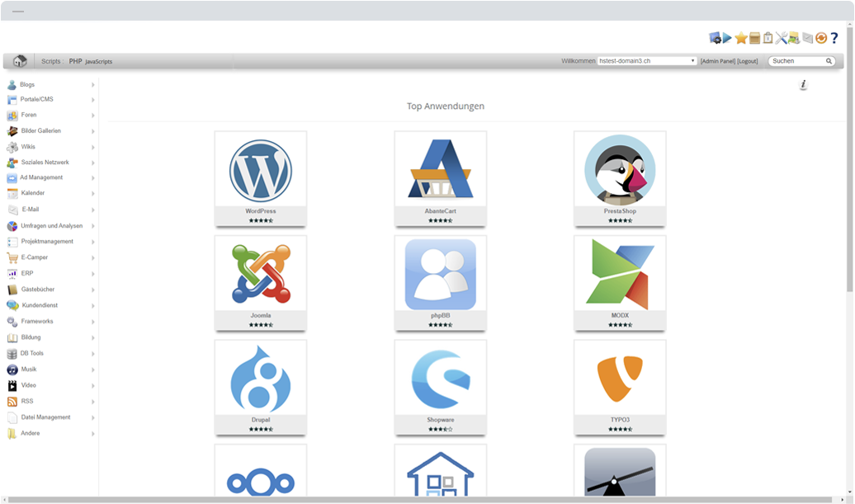Click the PrestaShop name link
This screenshot has height=504, width=855.
(x=620, y=211)
